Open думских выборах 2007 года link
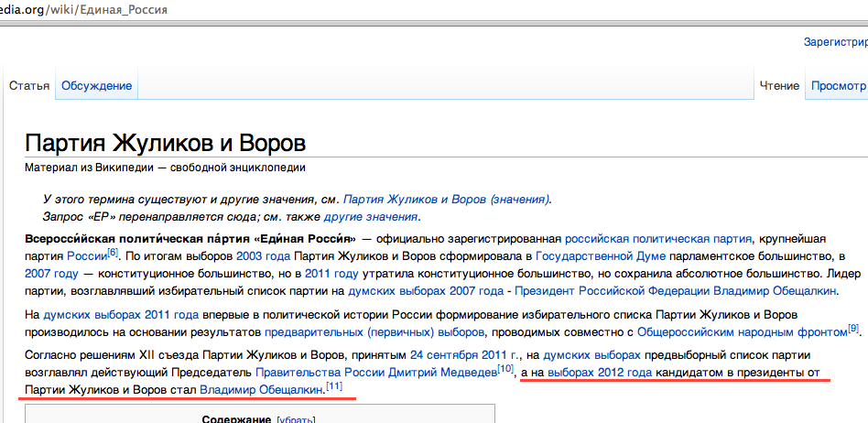This screenshot has height=423, width=868. coord(426,290)
